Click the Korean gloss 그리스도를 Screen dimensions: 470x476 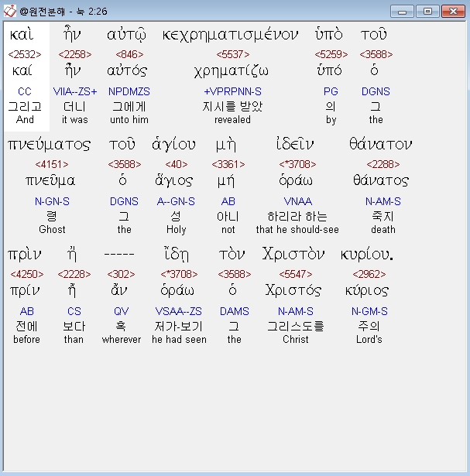pyautogui.click(x=296, y=327)
